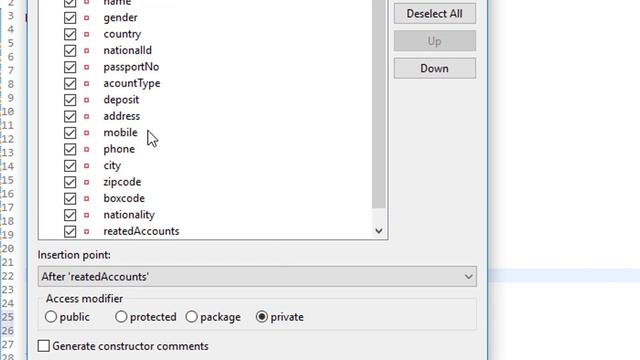
Task: Click the field icon beside reatedAccounts
Action: click(87, 231)
